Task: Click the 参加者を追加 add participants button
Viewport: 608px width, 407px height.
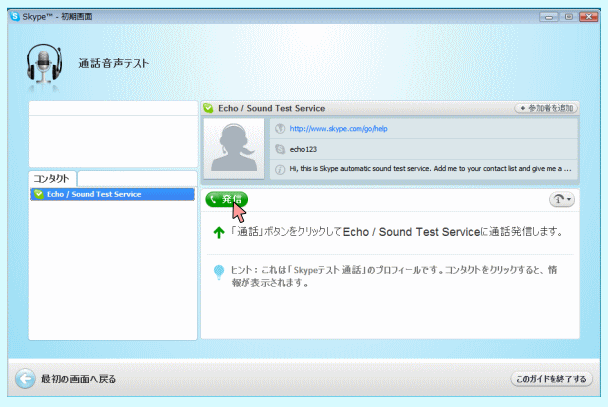Action: tap(546, 108)
